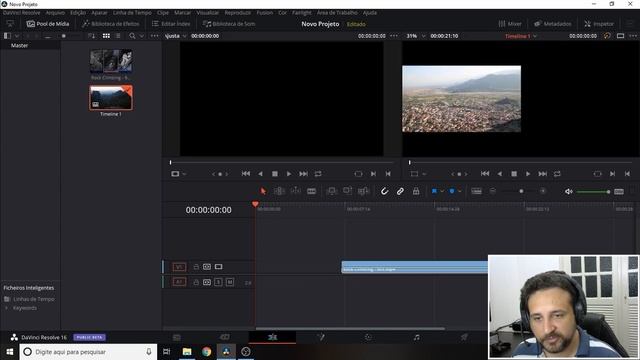Click the blue flag icon
Image resolution: width=640 pixels, height=360 pixels.
pos(434,191)
